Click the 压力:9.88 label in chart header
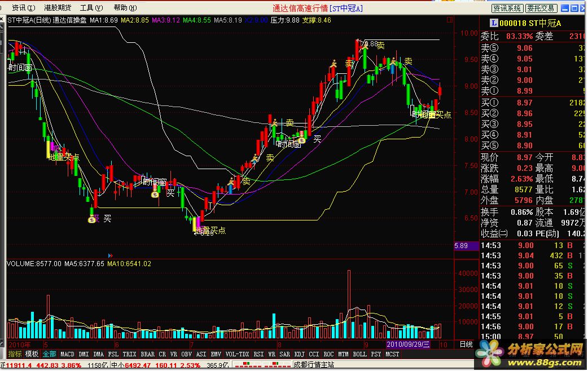Viewport: 588px width, 371px height. [285, 20]
